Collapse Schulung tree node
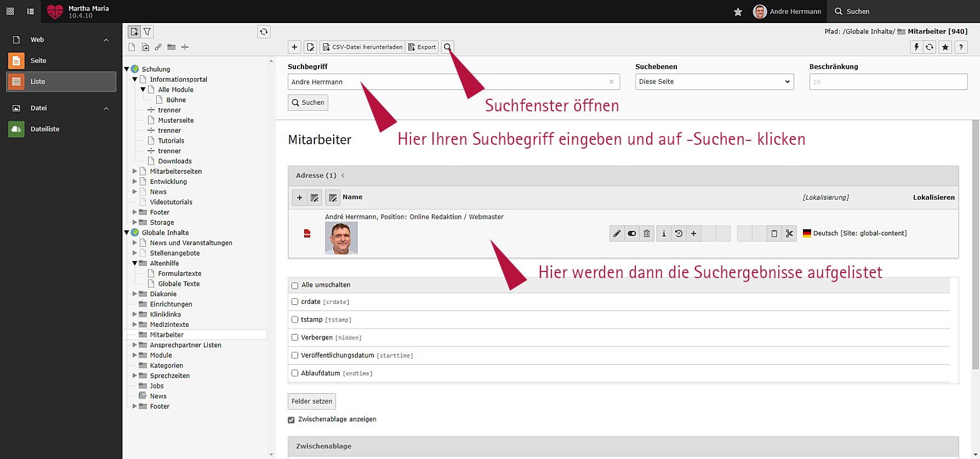Image resolution: width=980 pixels, height=459 pixels. (127, 69)
